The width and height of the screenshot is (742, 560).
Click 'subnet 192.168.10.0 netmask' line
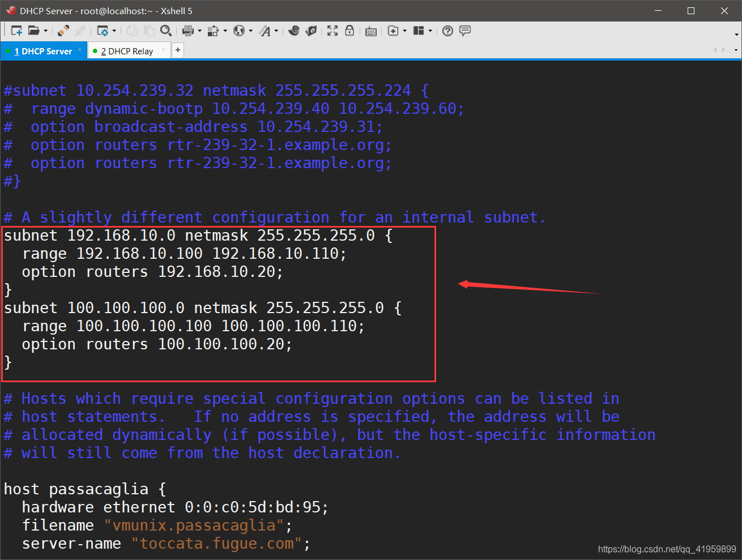coord(198,236)
